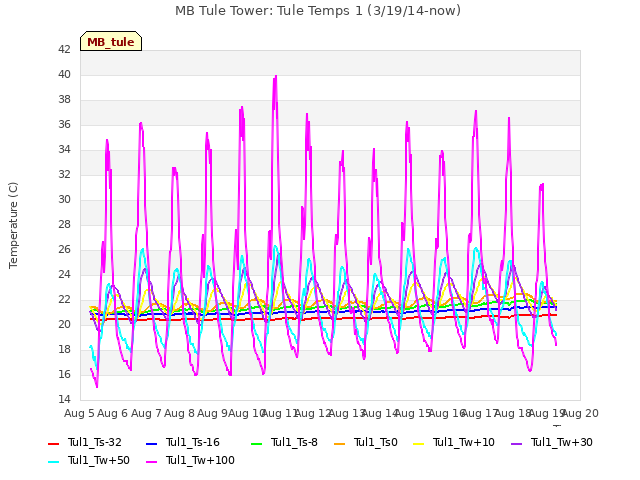
Task: Click the Aug 20 x-axis label
Action: click(x=580, y=413)
